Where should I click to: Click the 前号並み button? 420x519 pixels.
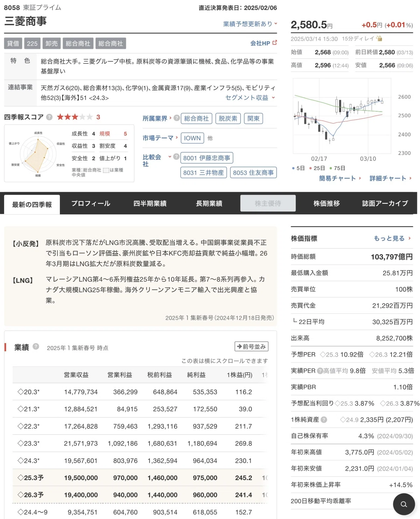click(251, 346)
